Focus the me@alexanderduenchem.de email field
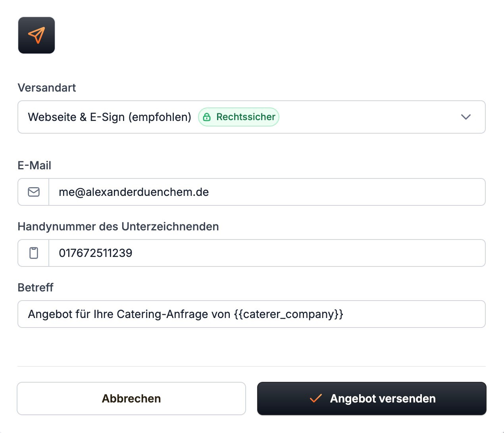Image resolution: width=504 pixels, height=433 pixels. [267, 192]
